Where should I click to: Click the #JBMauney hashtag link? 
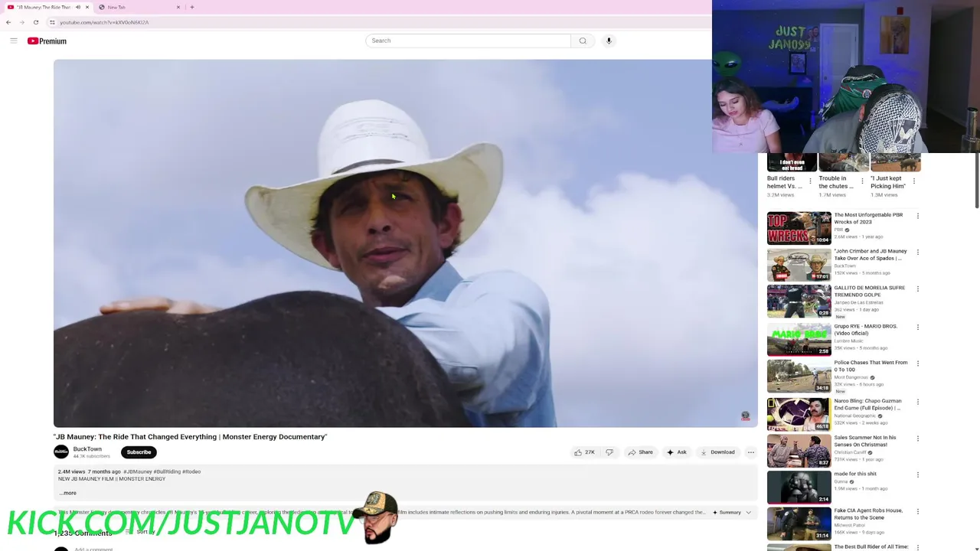[138, 472]
